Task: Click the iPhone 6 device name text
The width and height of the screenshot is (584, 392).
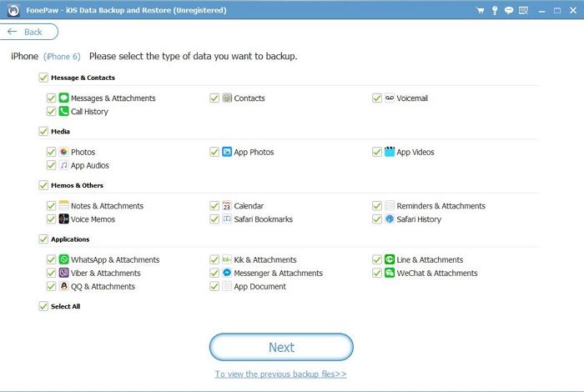Action: 62,57
